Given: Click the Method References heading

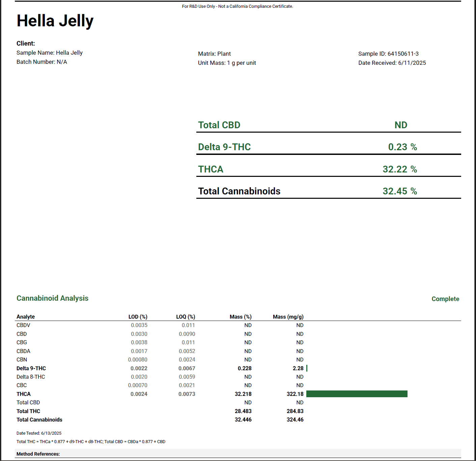Looking at the screenshot, I should pos(38,454).
